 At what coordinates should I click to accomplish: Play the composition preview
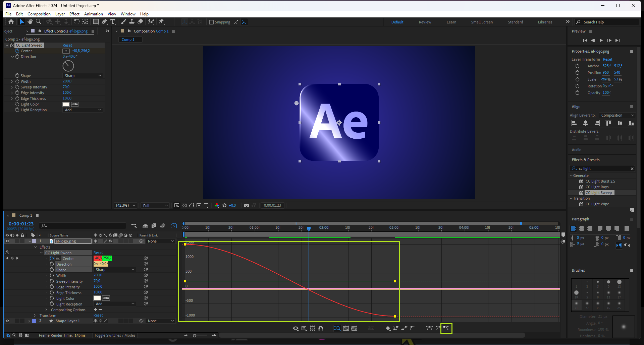coord(601,40)
